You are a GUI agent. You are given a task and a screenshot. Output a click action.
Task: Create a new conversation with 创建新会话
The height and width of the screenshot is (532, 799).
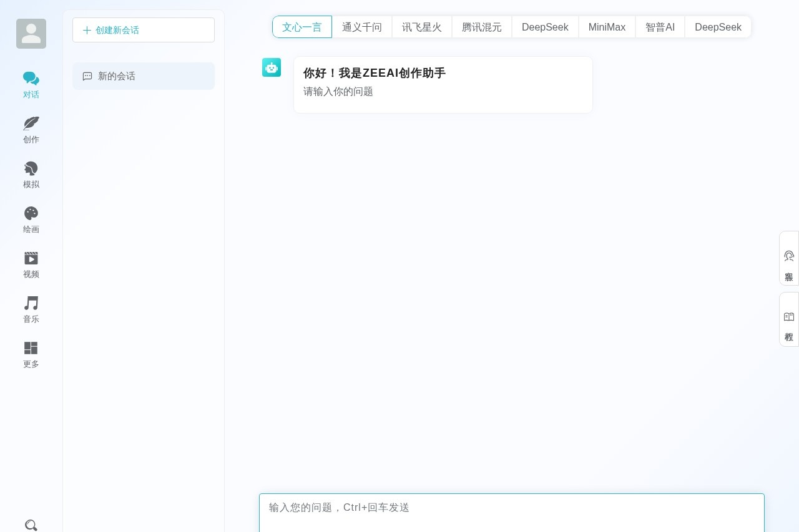pyautogui.click(x=144, y=30)
